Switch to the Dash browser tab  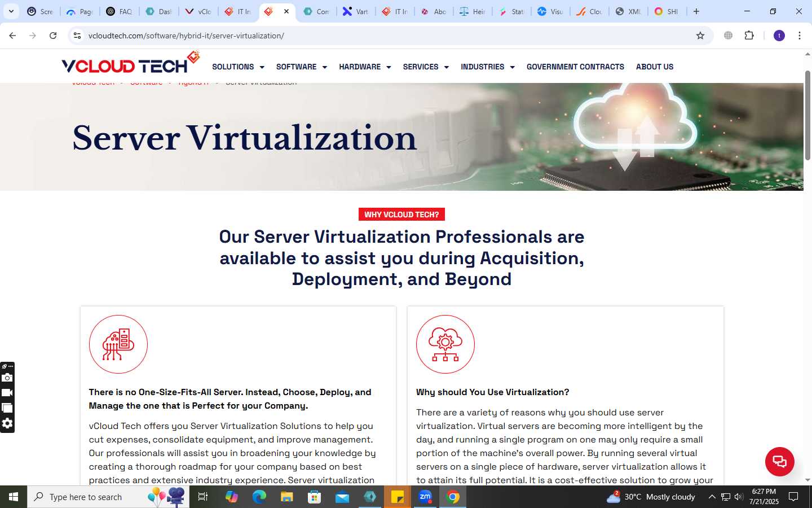click(158, 11)
